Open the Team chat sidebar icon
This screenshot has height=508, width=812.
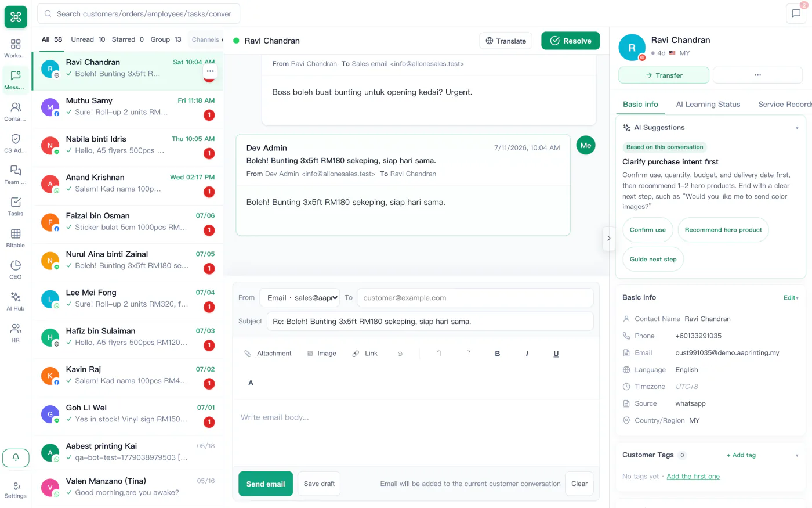pos(16,175)
